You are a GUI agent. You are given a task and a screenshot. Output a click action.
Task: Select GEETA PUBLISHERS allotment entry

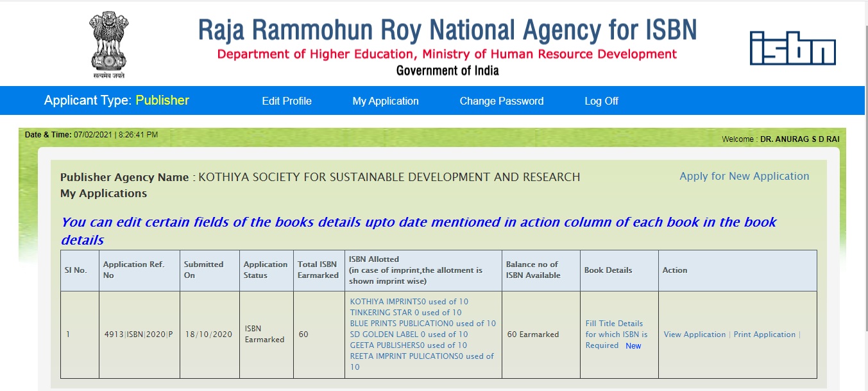click(x=409, y=345)
